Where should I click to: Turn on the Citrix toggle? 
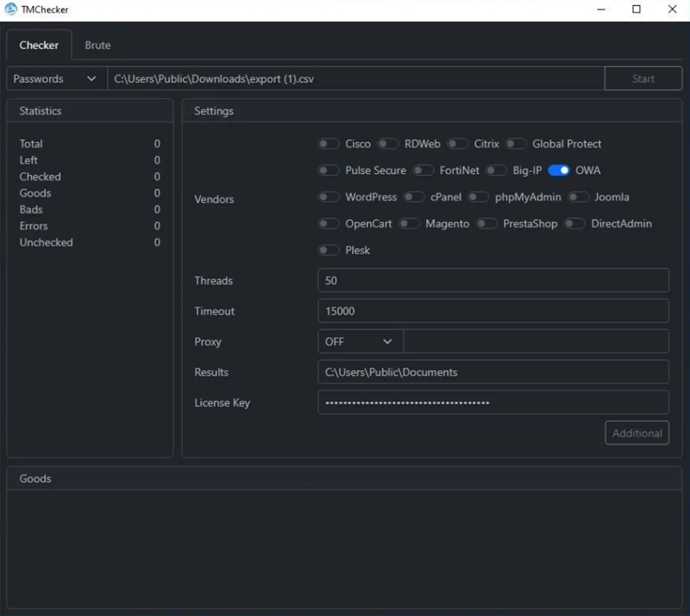[458, 144]
